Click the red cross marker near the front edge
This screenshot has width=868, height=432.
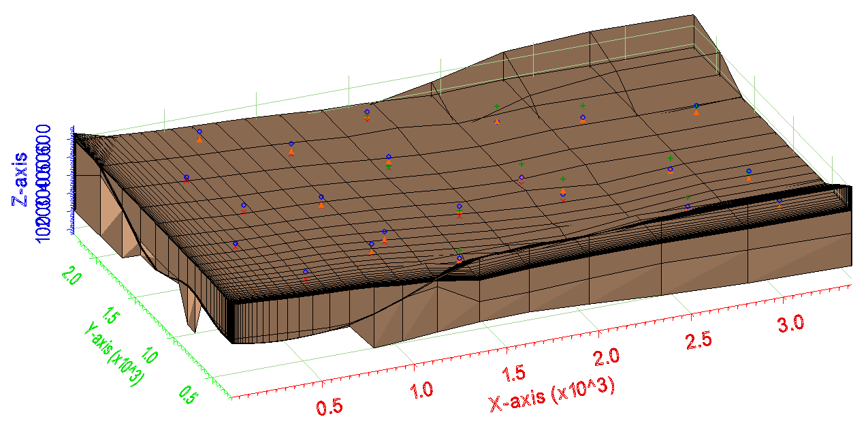pos(306,279)
